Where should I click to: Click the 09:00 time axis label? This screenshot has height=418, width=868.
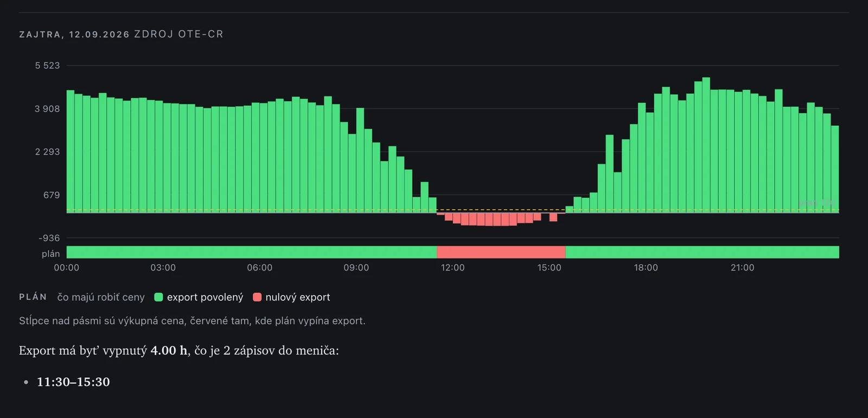[356, 268]
